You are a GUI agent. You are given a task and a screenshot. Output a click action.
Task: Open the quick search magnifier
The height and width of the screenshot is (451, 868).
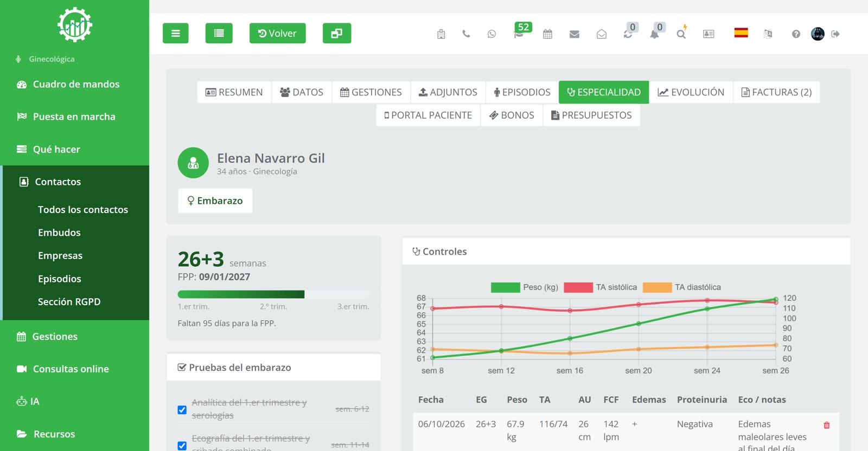point(681,34)
